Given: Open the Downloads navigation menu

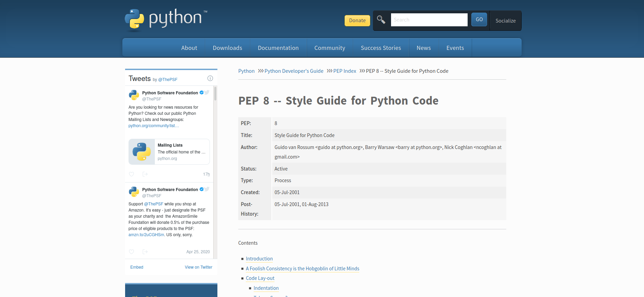Looking at the screenshot, I should pos(227,48).
